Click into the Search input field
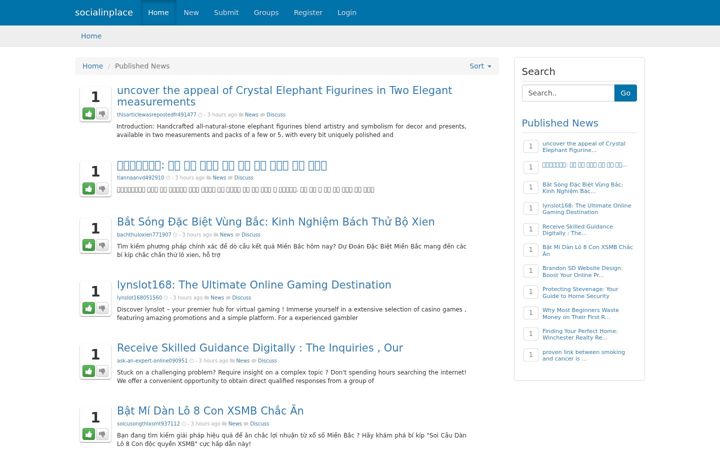Viewport: 720px width, 450px height. point(568,93)
